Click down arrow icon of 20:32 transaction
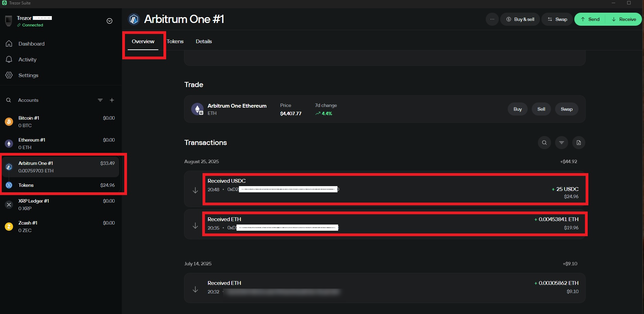 click(195, 289)
